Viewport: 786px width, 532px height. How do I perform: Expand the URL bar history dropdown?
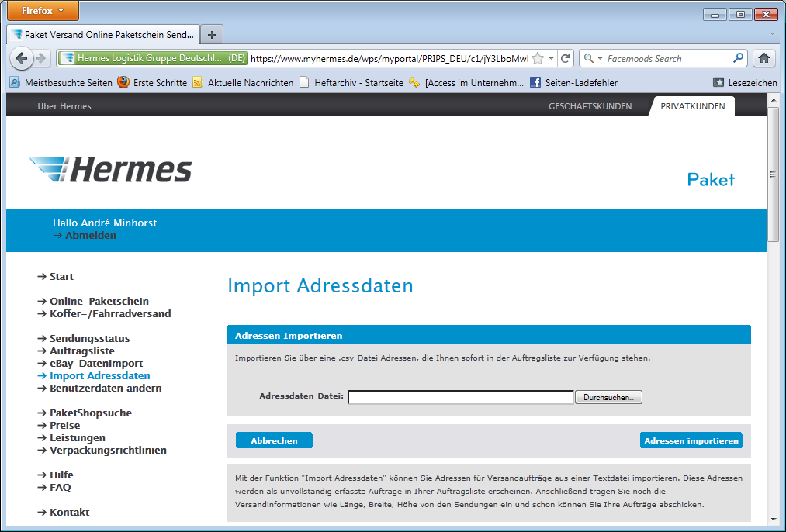[551, 58]
